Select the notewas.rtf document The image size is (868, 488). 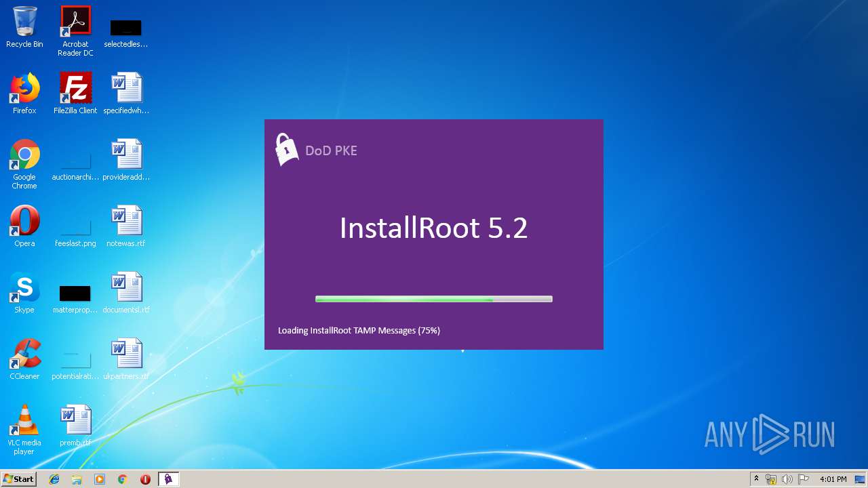(126, 226)
